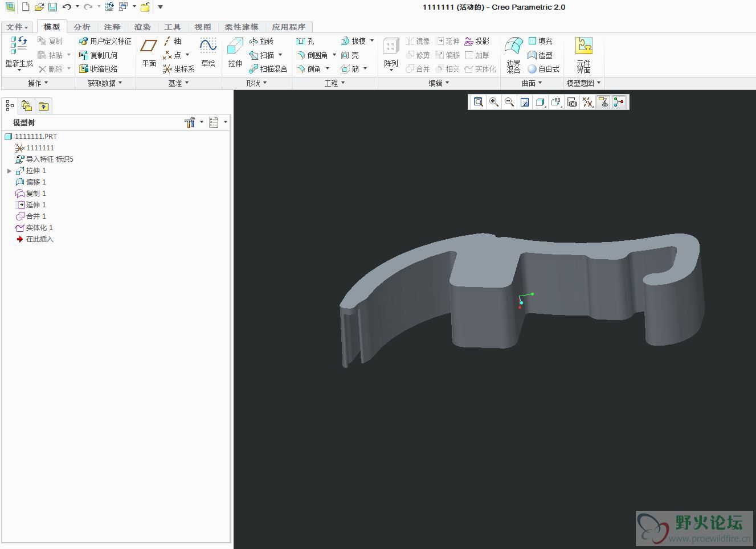Switch to the 柔性建模 ribbon tab

(x=242, y=27)
